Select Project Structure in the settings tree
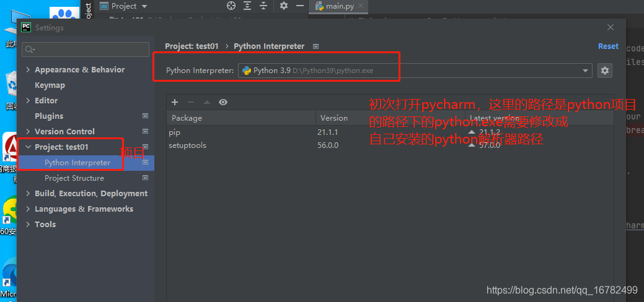Image resolution: width=644 pixels, height=302 pixels. coord(86,178)
